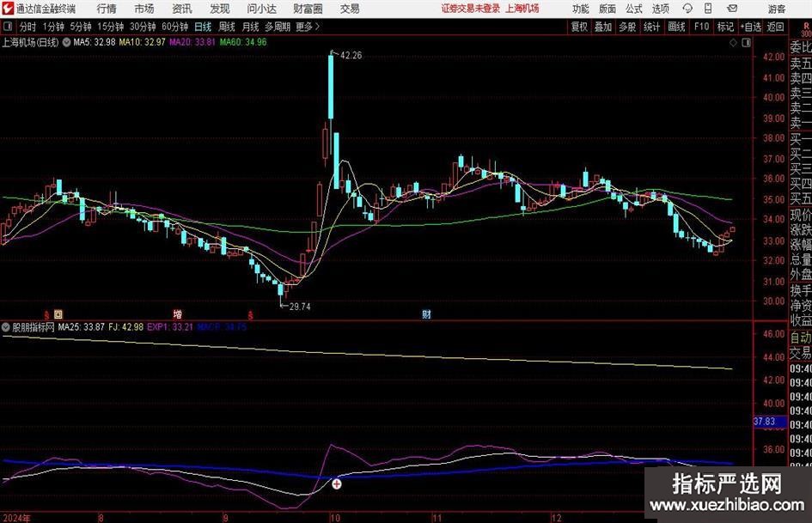The image size is (812, 523).
Task: Switch to 15分钟 period
Action: [110, 27]
